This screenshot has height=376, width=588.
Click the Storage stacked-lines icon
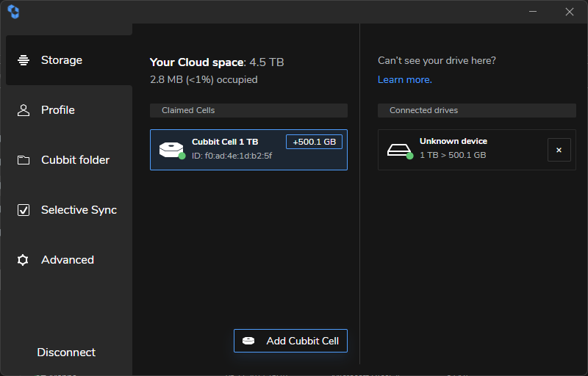click(x=24, y=60)
